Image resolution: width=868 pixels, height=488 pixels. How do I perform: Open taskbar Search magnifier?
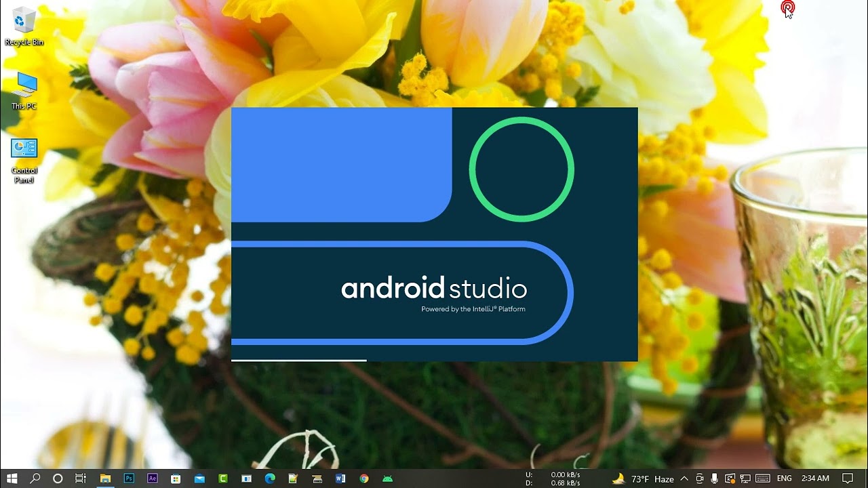click(x=35, y=479)
